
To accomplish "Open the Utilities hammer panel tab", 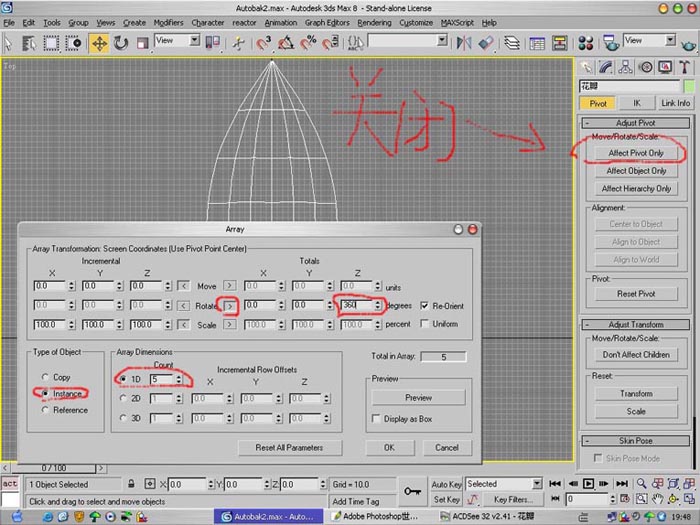I will [684, 67].
